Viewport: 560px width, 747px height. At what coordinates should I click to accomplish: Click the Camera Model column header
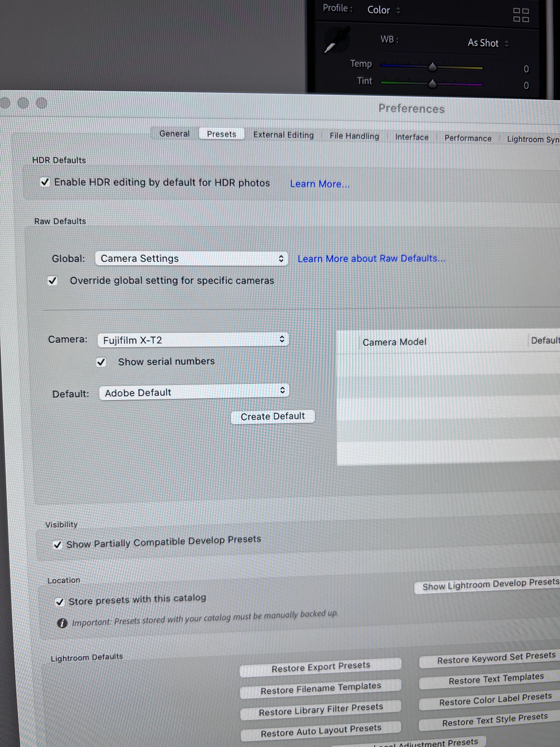pos(394,342)
